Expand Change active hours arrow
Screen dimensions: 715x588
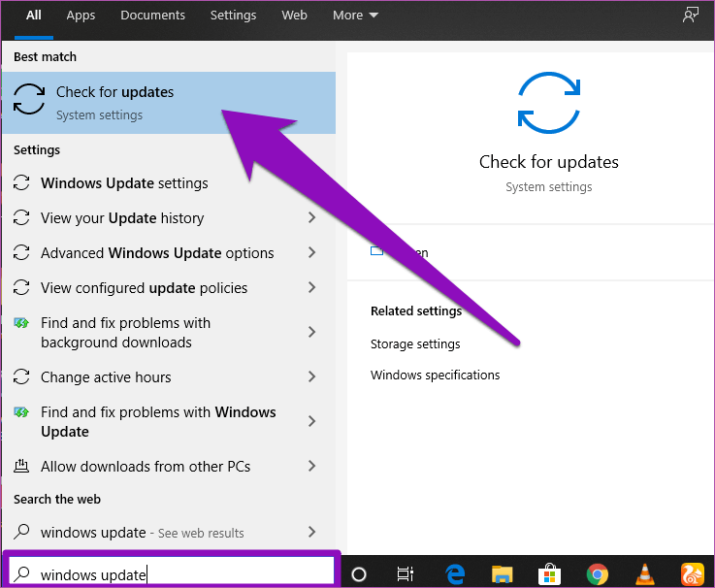click(311, 376)
